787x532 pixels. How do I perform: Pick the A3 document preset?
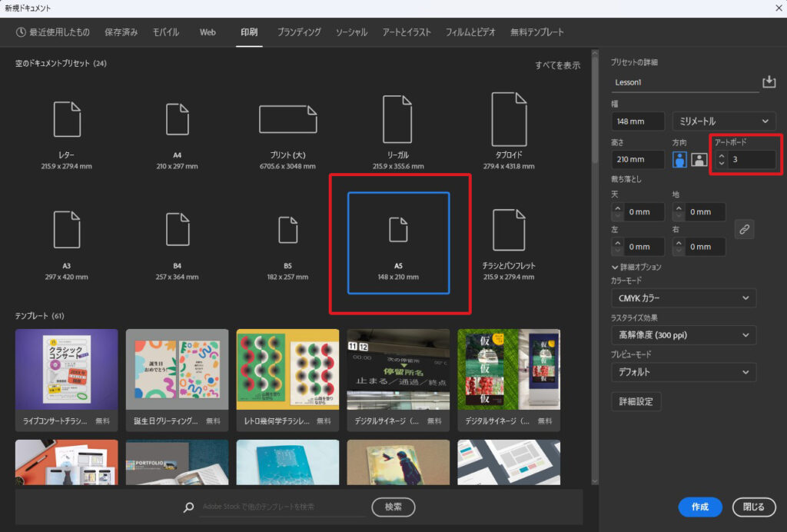tap(67, 229)
